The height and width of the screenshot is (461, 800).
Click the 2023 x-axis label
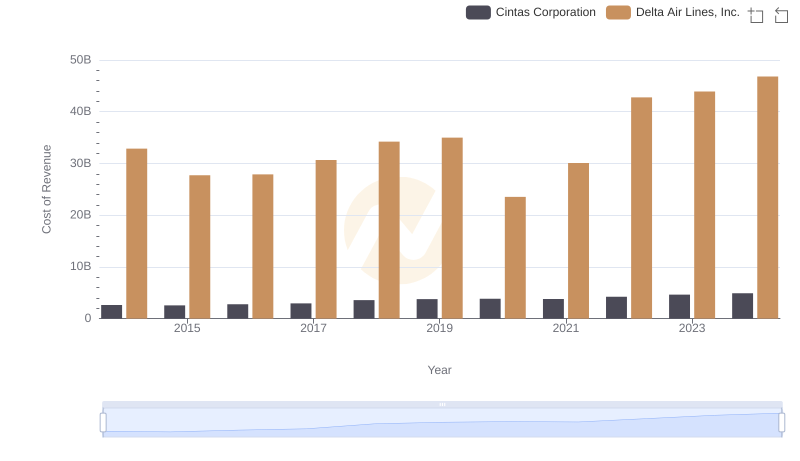(692, 328)
